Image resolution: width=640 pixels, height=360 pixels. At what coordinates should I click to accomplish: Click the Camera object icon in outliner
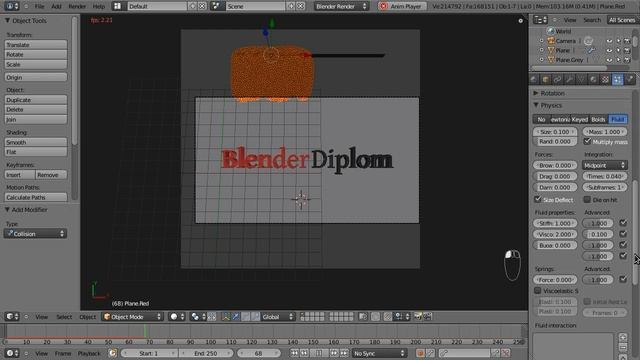551,41
